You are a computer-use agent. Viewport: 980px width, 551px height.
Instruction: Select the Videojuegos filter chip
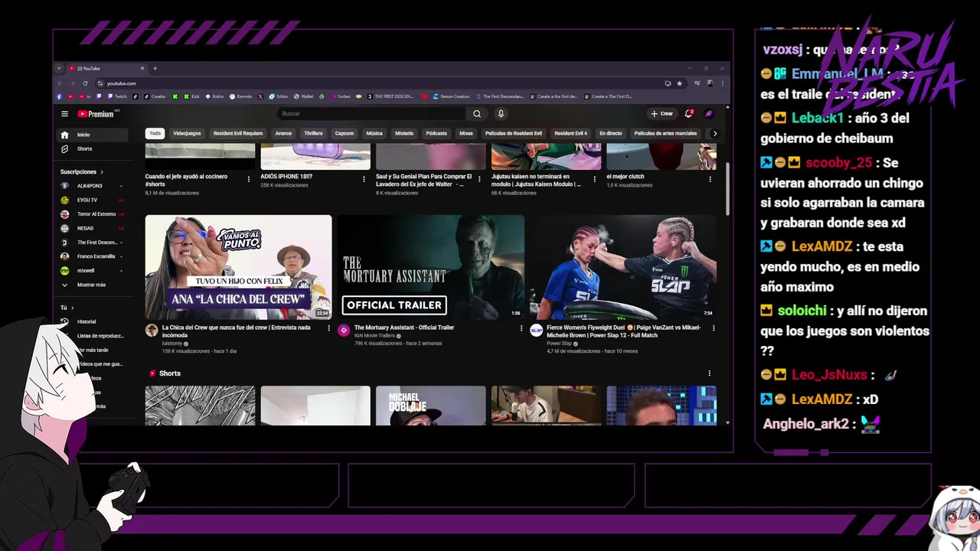[x=187, y=133]
